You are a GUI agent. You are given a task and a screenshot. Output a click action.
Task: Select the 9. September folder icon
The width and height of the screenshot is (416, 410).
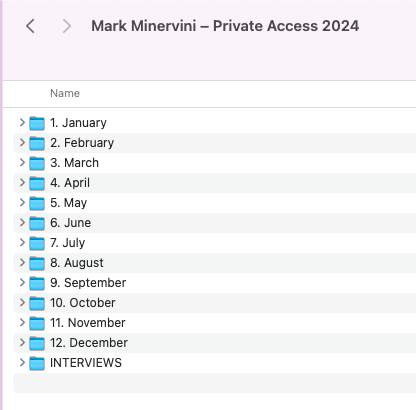[37, 283]
